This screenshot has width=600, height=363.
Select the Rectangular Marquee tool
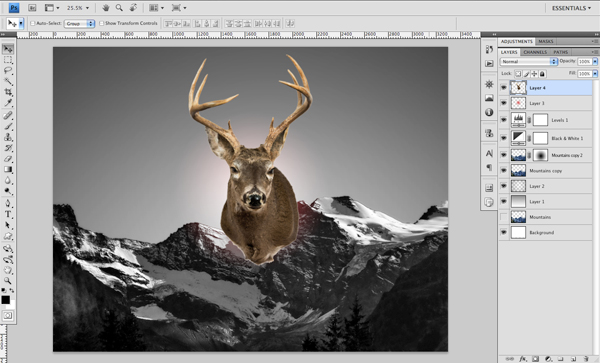(8, 60)
